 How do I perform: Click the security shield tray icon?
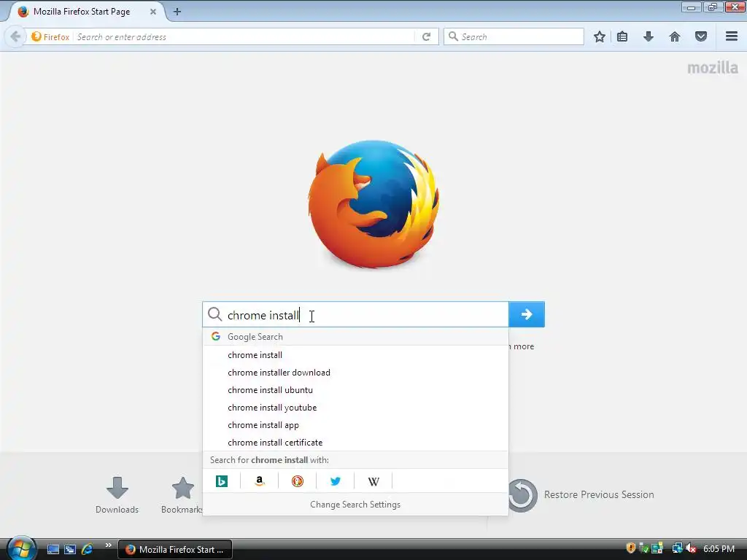point(630,548)
